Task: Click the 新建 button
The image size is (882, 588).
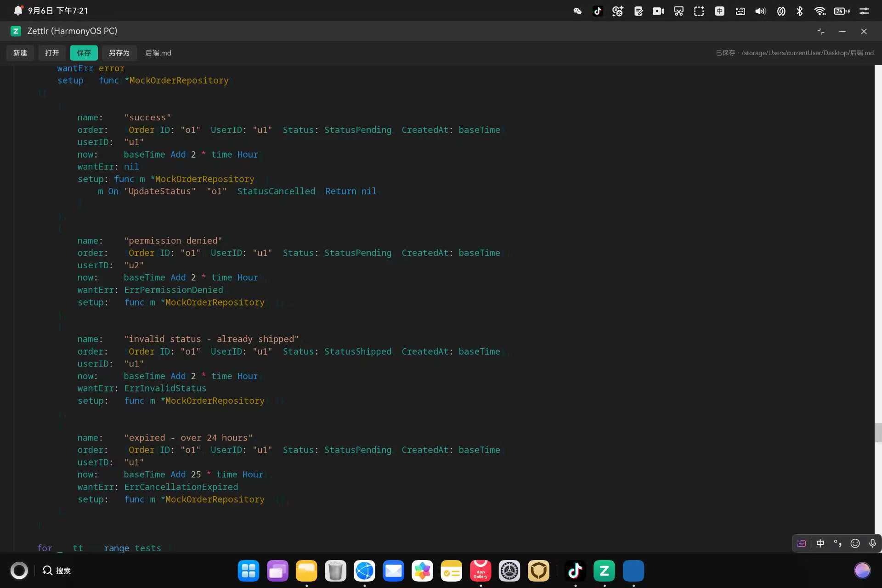Action: click(x=20, y=53)
